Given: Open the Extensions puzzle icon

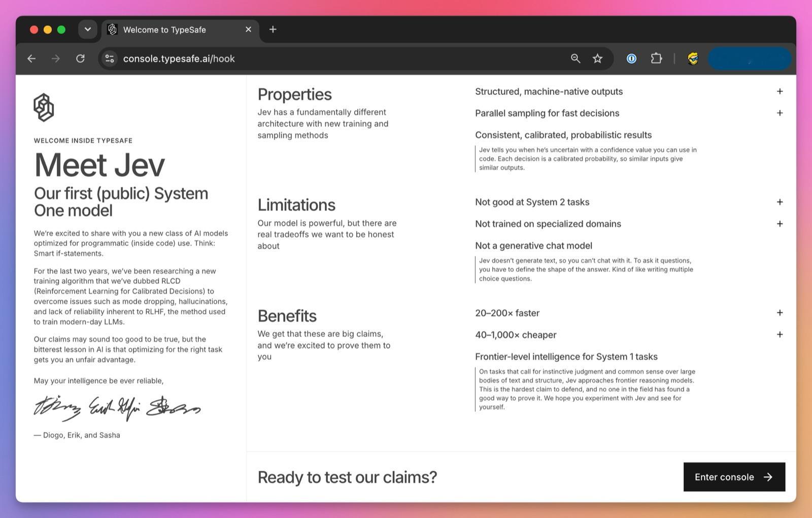Looking at the screenshot, I should [x=656, y=59].
